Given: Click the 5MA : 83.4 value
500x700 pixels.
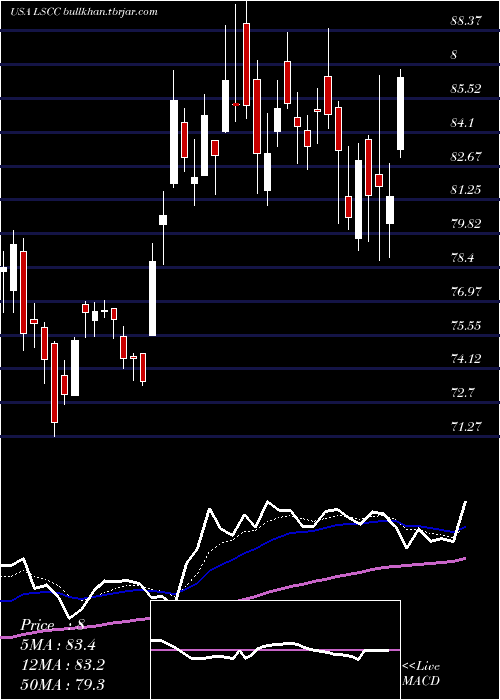Looking at the screenshot, I should tap(58, 644).
